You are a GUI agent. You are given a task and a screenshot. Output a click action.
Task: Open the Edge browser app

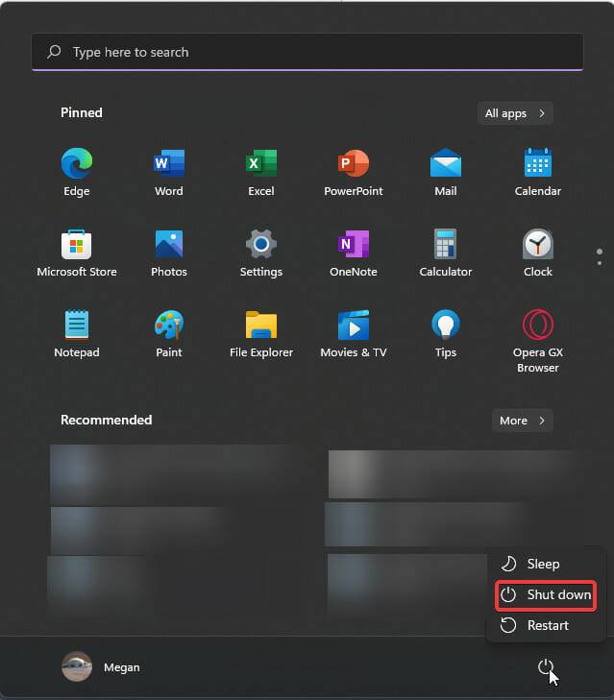pyautogui.click(x=77, y=165)
